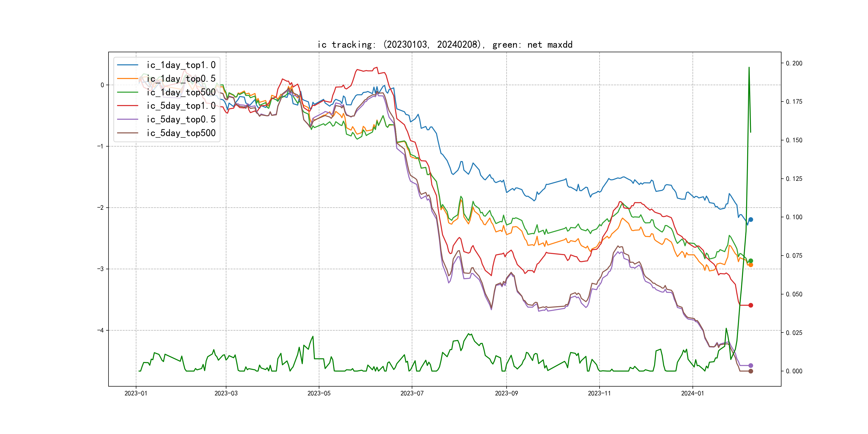This screenshot has height=434, width=868.
Task: Click the blue ic_1day_top1.0 legend line
Action: pyautogui.click(x=127, y=65)
